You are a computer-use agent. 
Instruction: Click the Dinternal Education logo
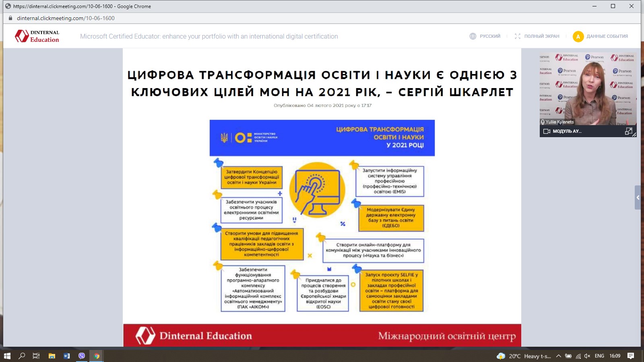(37, 36)
